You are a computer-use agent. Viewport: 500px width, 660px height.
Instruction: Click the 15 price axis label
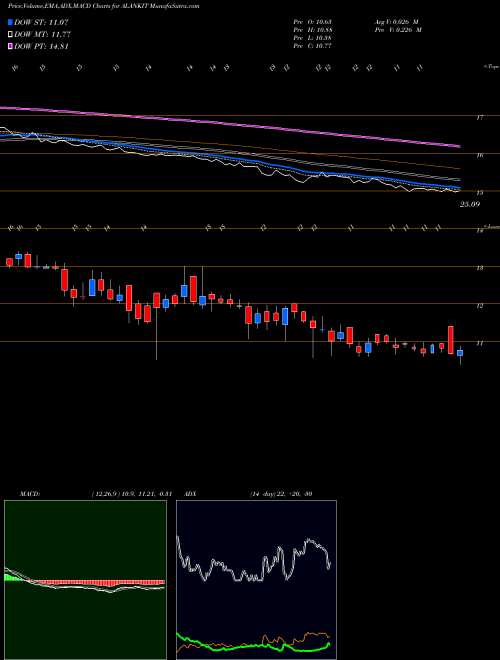click(479, 193)
